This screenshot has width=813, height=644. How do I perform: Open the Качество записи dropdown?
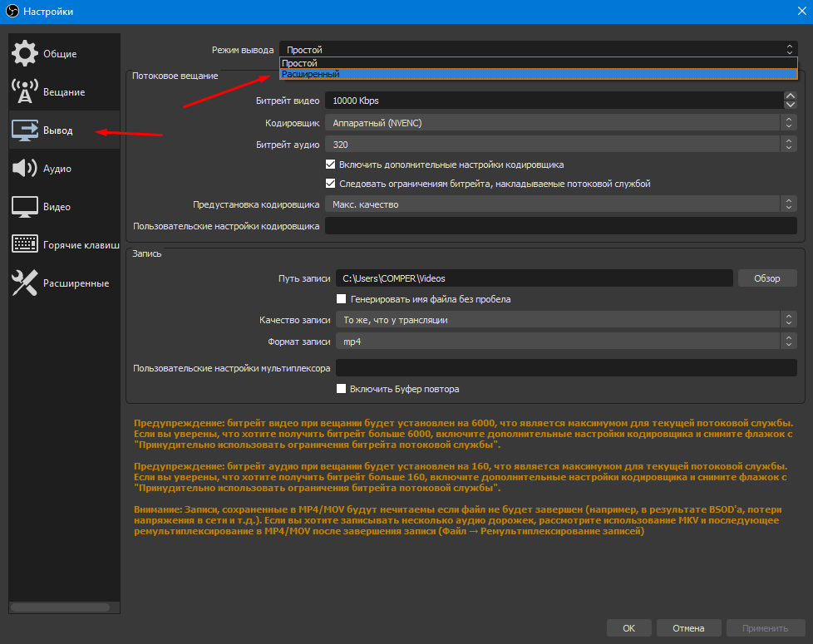[566, 320]
